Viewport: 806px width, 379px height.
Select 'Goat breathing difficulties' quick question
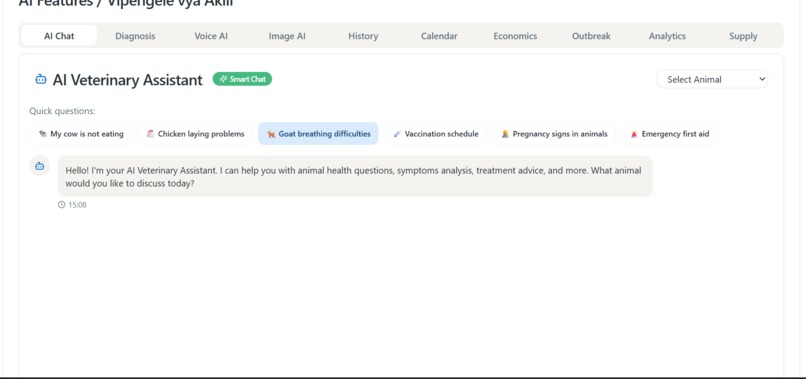point(318,134)
